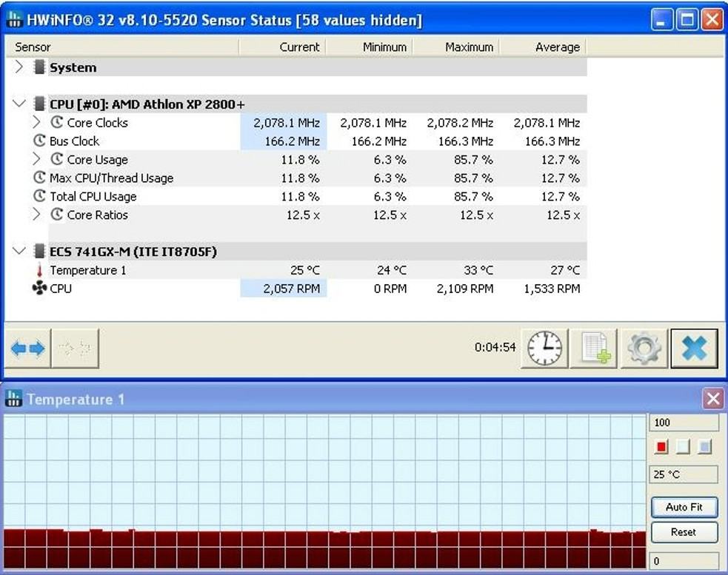Click the Max CPU/Thread Usage icon
This screenshot has width=728, height=575.
tap(39, 178)
